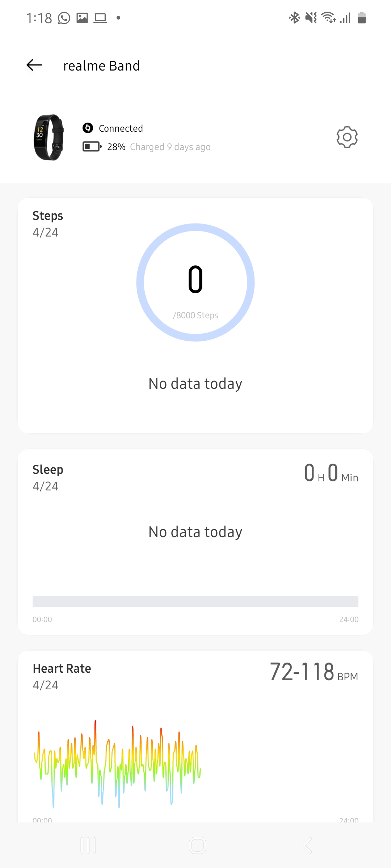391x868 pixels.
Task: Tap the 0 H 0 Min sleep duration
Action: coord(331,473)
